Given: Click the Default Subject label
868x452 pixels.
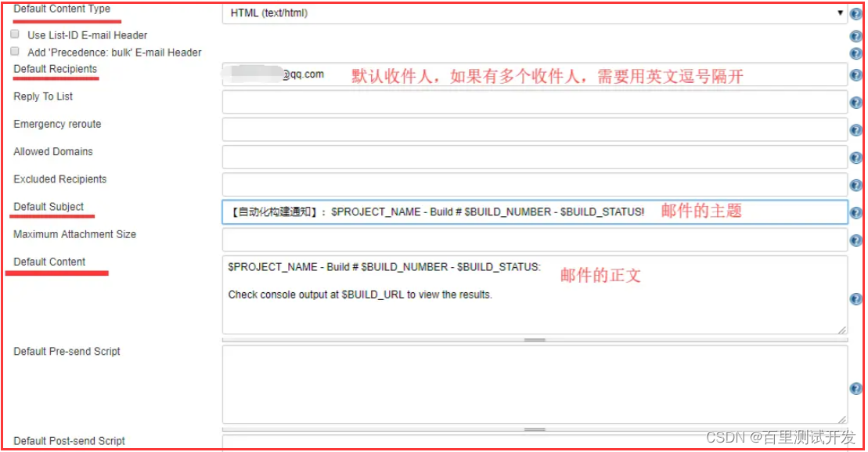Looking at the screenshot, I should (x=49, y=207).
